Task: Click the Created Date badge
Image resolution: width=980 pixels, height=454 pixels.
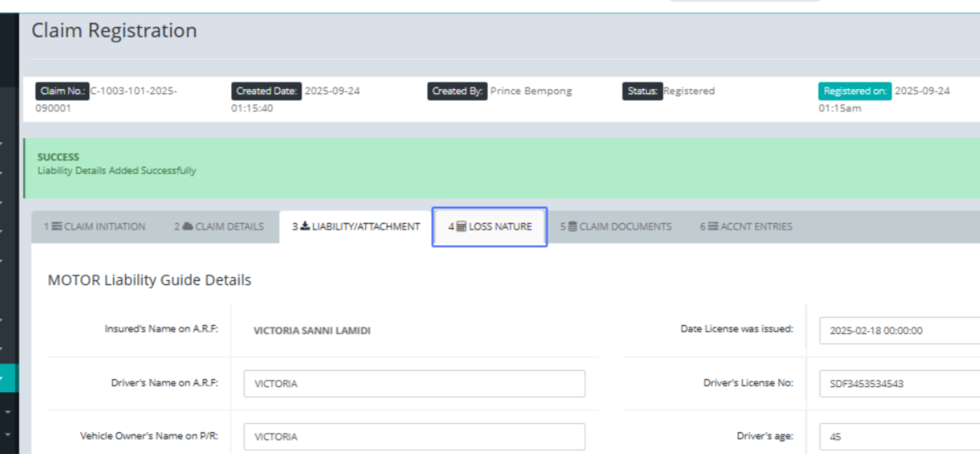Action: [266, 91]
